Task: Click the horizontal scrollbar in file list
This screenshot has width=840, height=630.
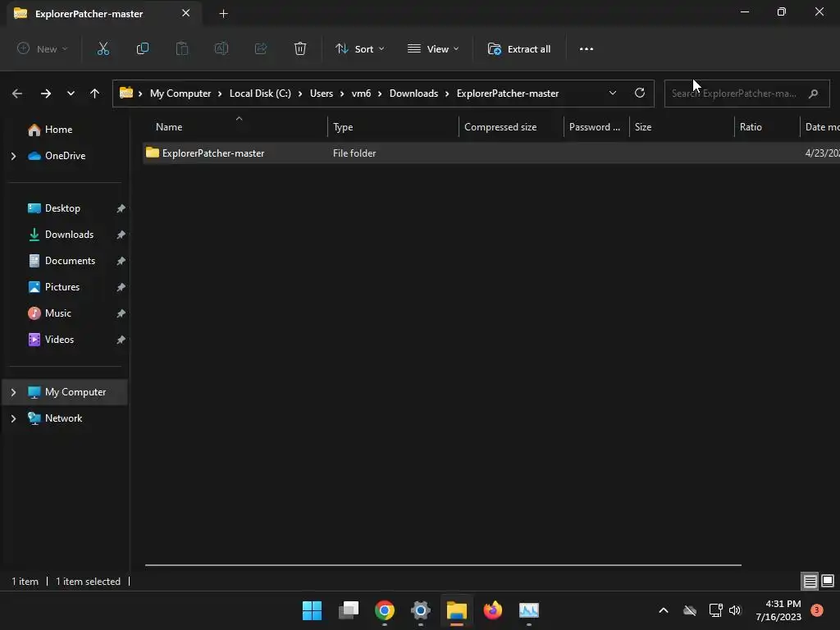Action: [443, 564]
